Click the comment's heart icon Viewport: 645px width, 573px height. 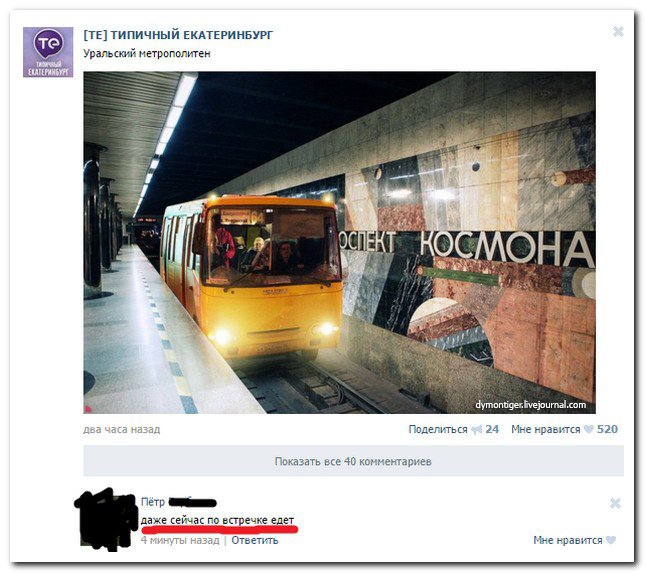pyautogui.click(x=611, y=540)
